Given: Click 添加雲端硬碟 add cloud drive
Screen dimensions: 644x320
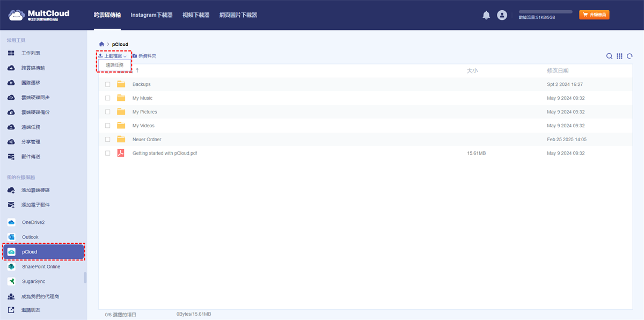Looking at the screenshot, I should (35, 190).
